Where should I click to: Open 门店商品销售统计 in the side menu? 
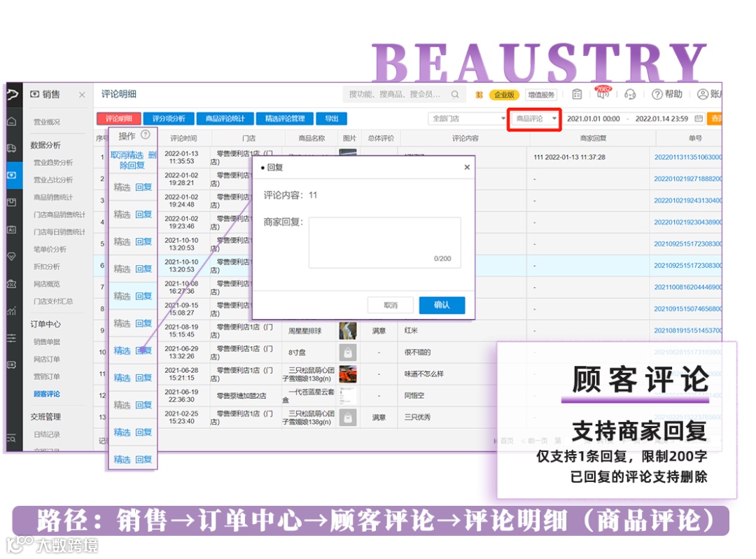tap(59, 215)
